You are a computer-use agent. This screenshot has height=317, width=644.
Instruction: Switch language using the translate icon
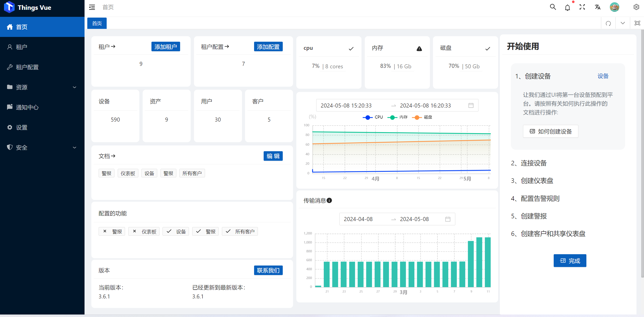597,7
